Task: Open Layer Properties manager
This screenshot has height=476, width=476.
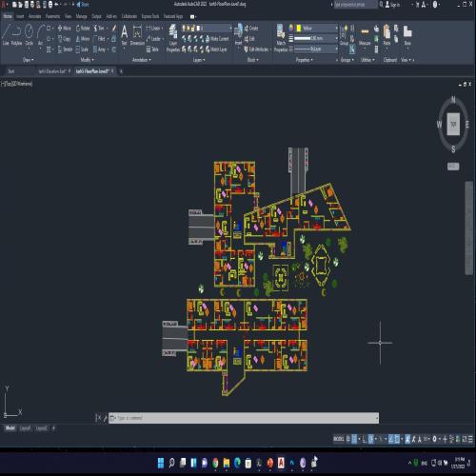Action: click(x=173, y=37)
